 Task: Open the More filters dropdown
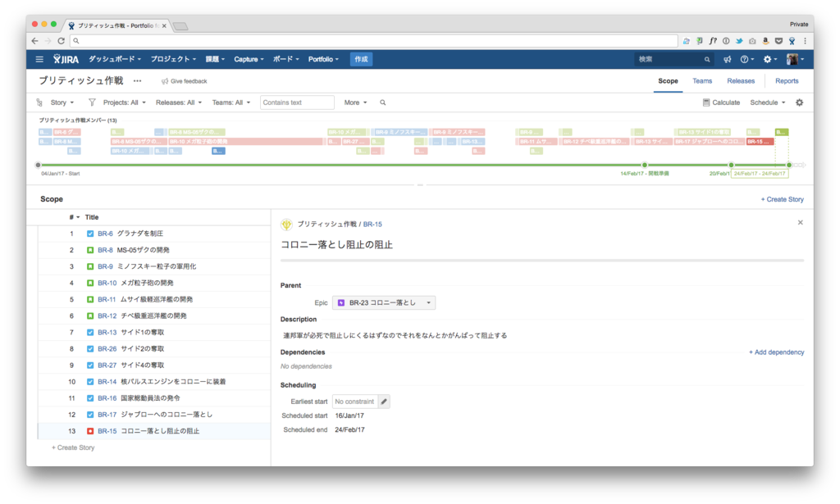click(355, 102)
